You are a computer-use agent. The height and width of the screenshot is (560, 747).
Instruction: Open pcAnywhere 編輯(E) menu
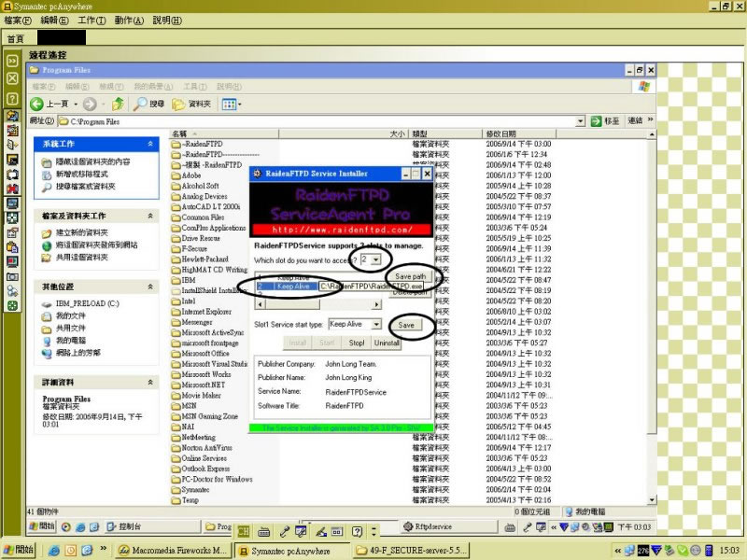click(x=54, y=21)
